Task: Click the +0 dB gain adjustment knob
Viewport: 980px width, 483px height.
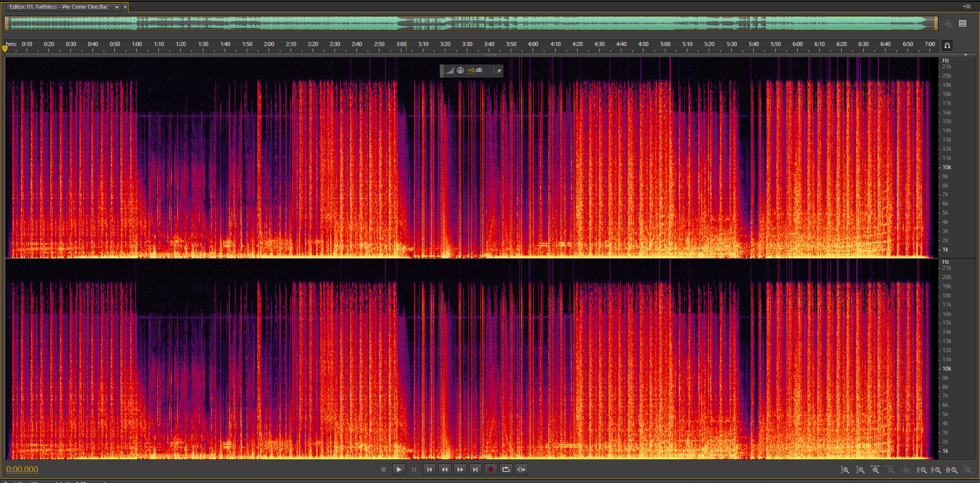Action: (460, 71)
